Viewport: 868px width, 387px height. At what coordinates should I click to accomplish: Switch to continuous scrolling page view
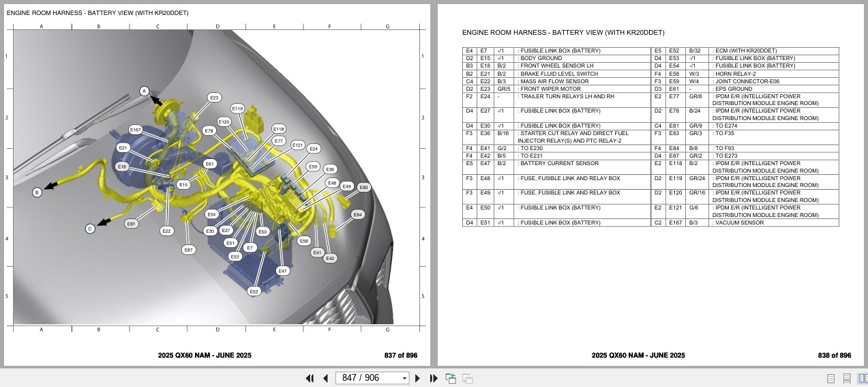[x=847, y=378]
